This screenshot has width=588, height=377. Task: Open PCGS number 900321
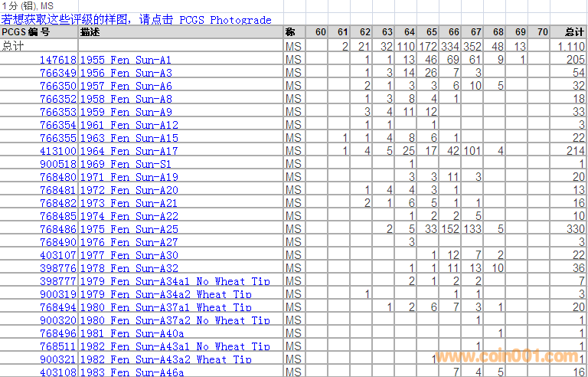click(58, 359)
